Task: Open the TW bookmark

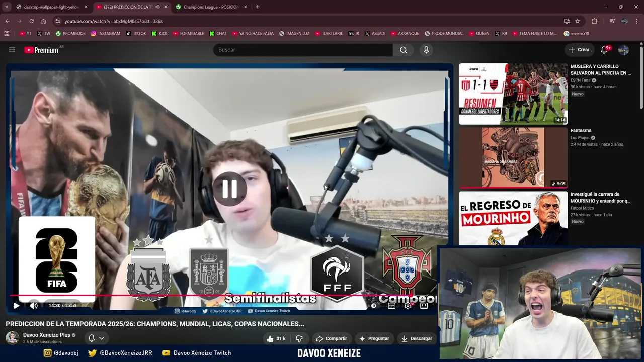Action: click(x=43, y=34)
